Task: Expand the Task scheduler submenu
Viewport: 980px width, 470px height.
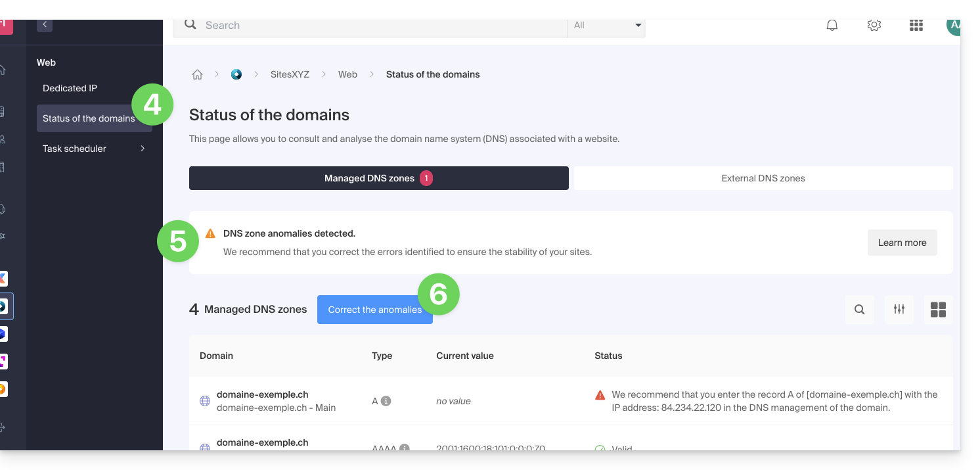Action: click(x=143, y=149)
